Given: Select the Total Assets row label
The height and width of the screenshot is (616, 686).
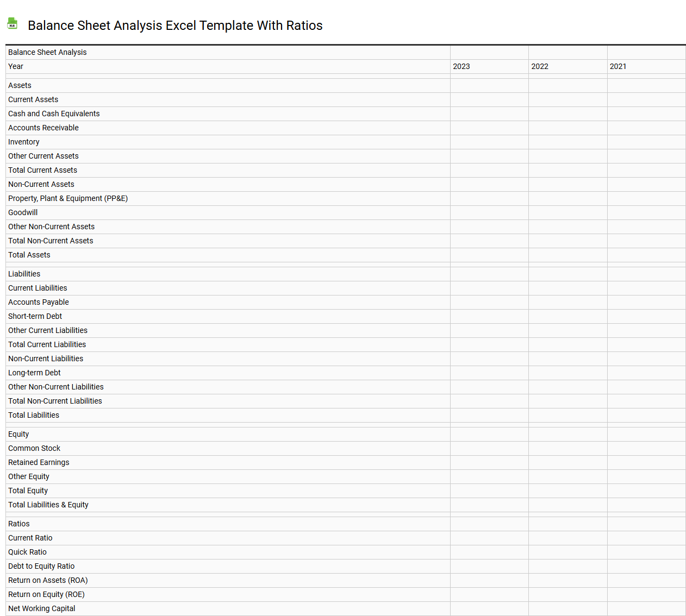Looking at the screenshot, I should 29,255.
